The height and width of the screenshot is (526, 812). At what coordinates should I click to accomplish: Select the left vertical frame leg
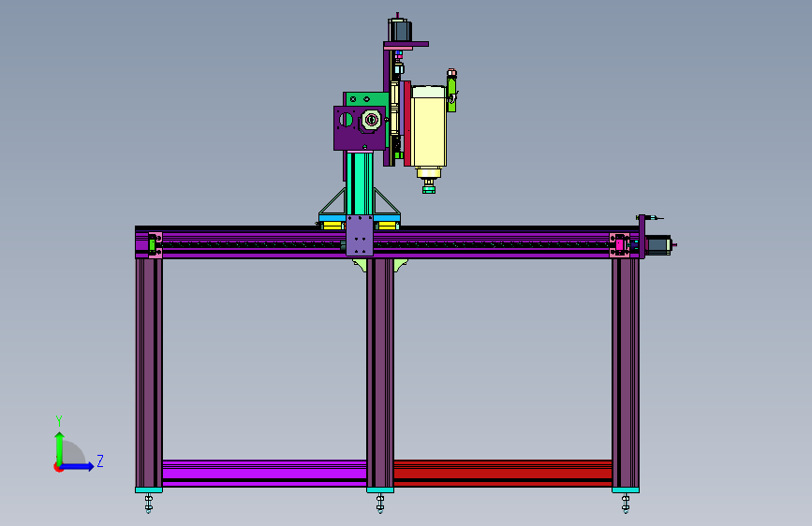(149, 373)
